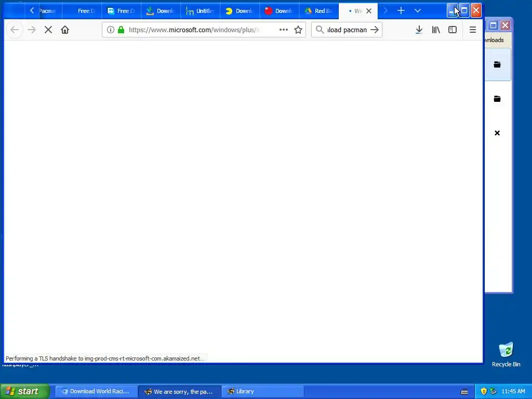Switch to the Free D tab with blue icon
This screenshot has height=399, width=532.
[121, 11]
